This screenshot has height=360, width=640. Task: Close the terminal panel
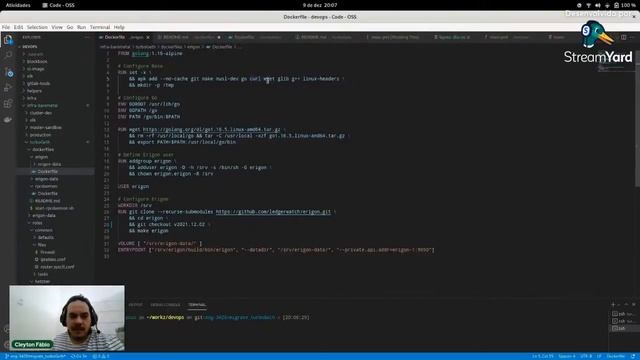(x=633, y=304)
